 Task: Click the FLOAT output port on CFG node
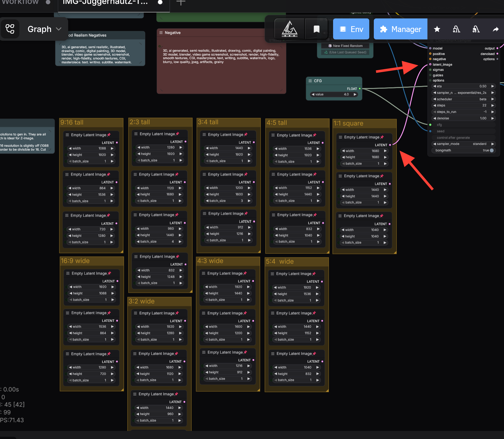[360, 89]
